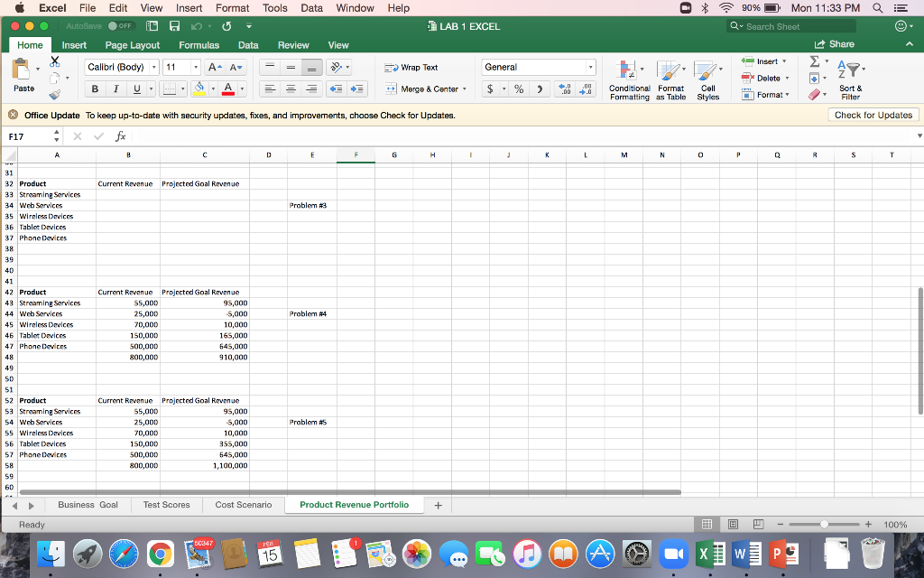
Task: Click the font color red swatch
Action: pyautogui.click(x=228, y=89)
